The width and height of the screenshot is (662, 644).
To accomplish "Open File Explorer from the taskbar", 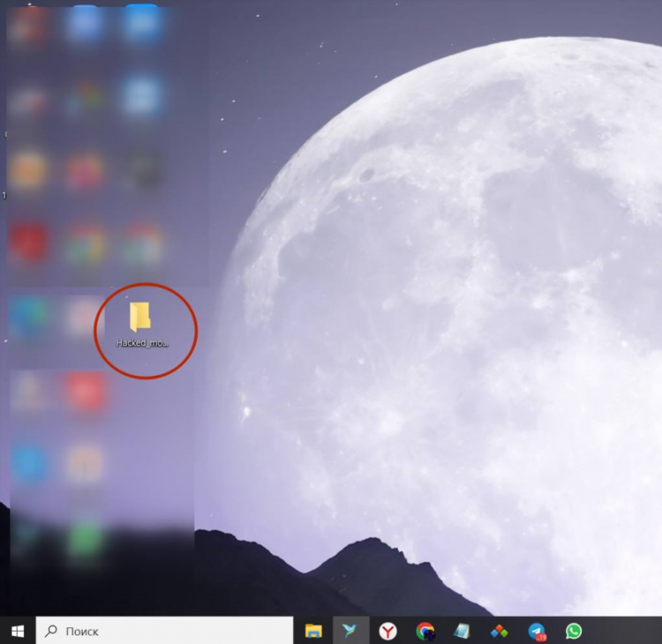I will pyautogui.click(x=313, y=632).
